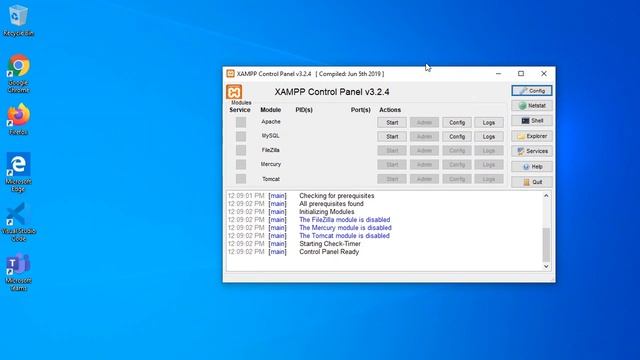The height and width of the screenshot is (360, 640).
Task: Select 'Control Panel Ready' log line
Action: click(329, 252)
